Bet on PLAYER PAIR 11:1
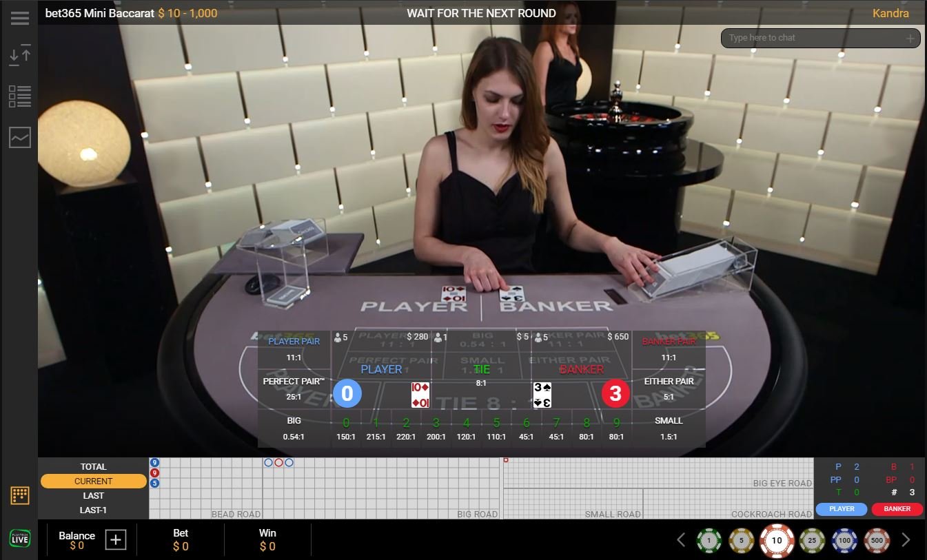The height and width of the screenshot is (560, 927). coord(294,350)
